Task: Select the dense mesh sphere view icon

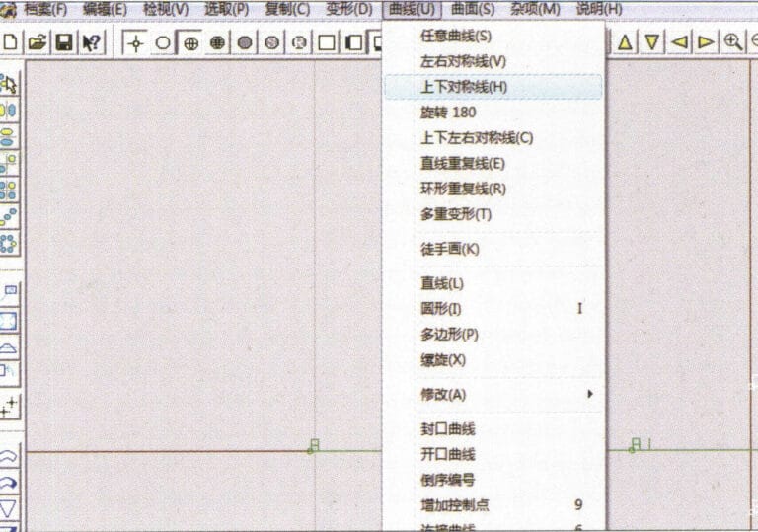Action: click(x=217, y=43)
